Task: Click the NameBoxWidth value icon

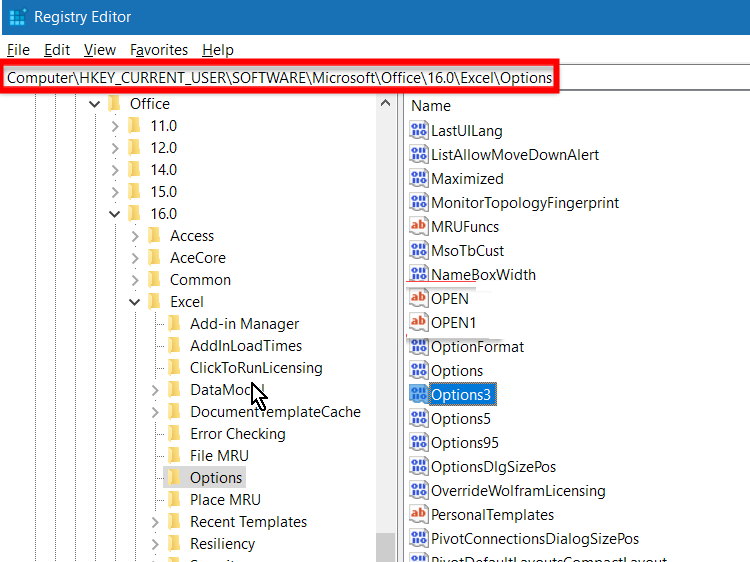Action: tap(419, 274)
